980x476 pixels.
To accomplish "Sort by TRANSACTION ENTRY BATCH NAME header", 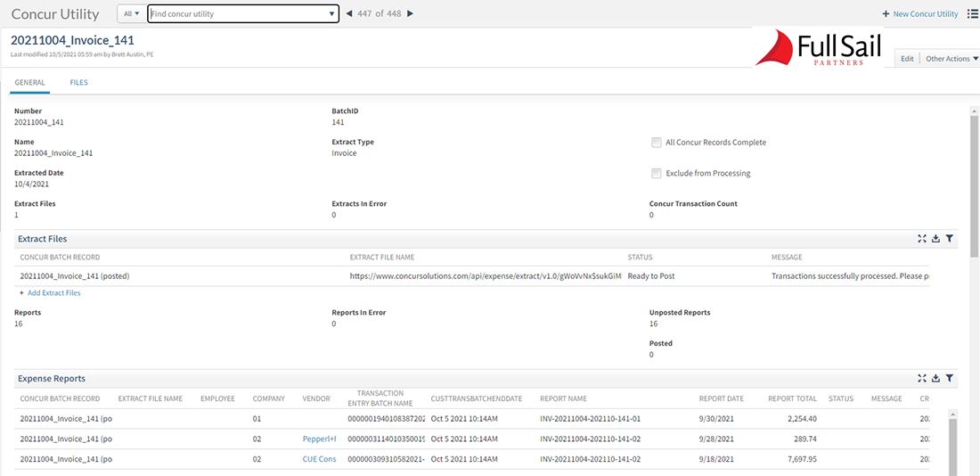I will tap(381, 398).
